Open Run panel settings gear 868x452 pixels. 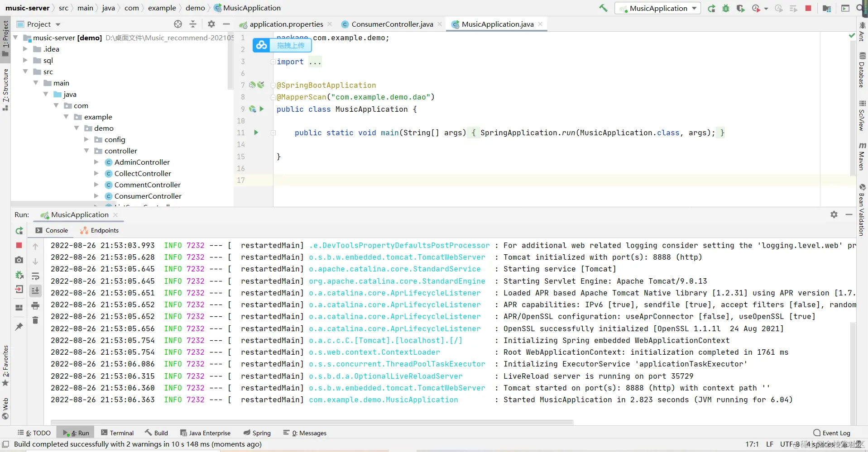point(834,214)
